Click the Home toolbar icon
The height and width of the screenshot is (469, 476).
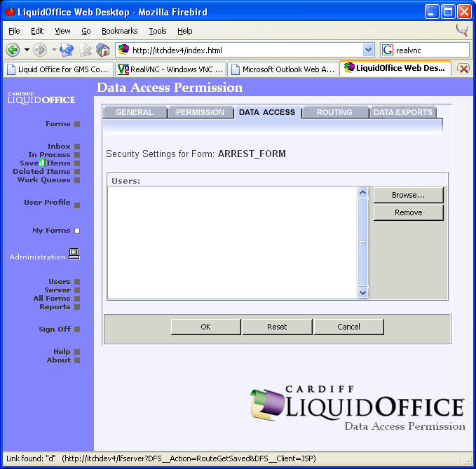[x=103, y=50]
